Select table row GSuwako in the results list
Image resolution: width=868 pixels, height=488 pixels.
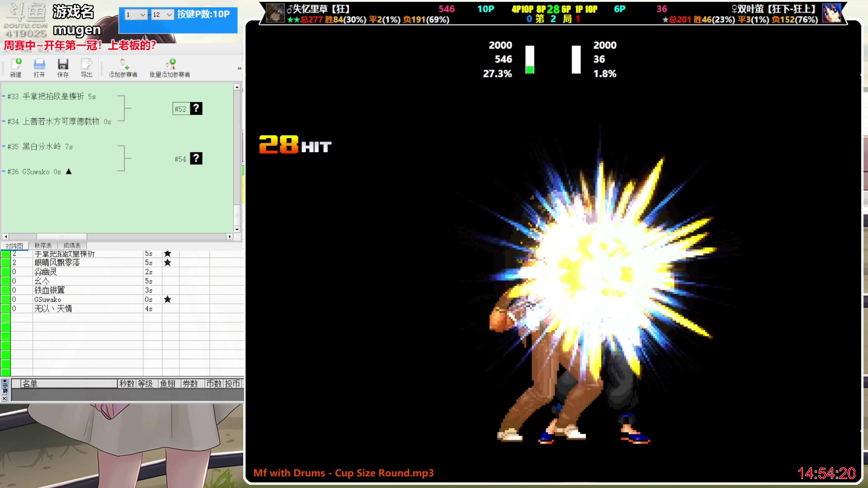(122, 299)
